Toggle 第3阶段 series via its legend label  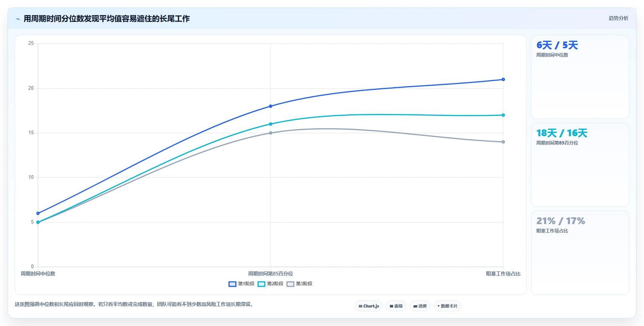click(304, 284)
